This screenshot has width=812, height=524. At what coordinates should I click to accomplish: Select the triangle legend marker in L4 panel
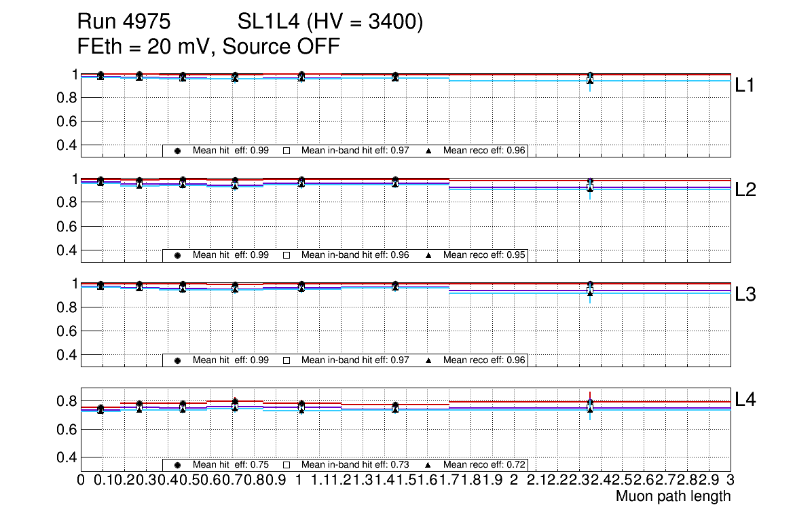click(x=428, y=465)
